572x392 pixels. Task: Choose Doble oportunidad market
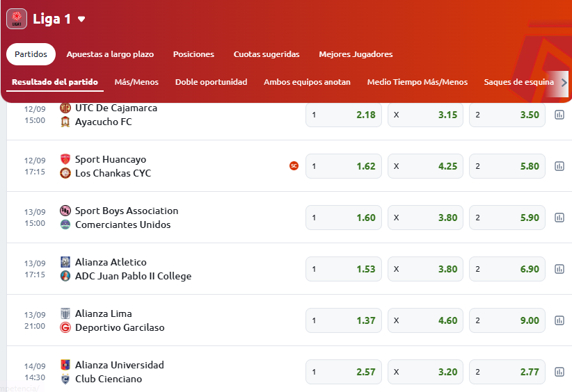point(212,82)
